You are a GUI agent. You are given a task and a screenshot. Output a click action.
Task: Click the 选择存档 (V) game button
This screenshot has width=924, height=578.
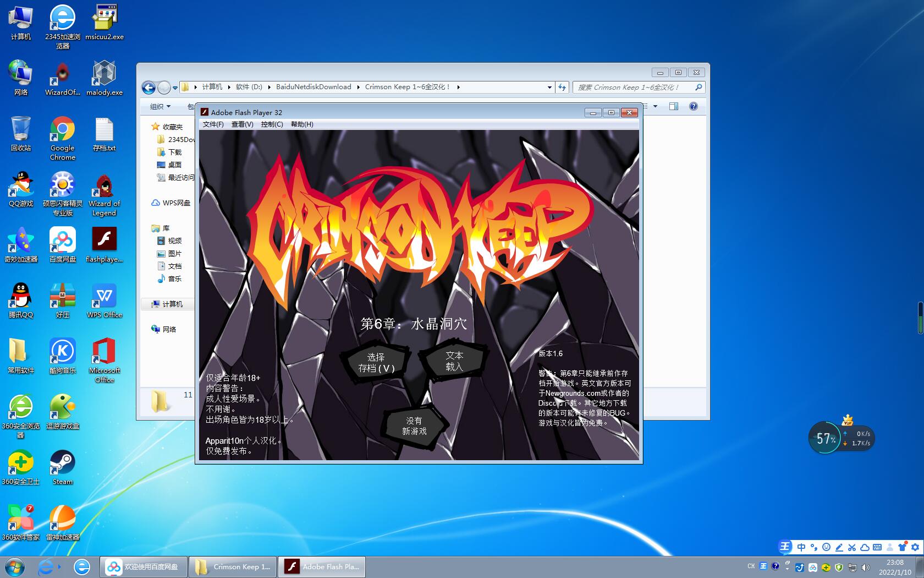376,363
